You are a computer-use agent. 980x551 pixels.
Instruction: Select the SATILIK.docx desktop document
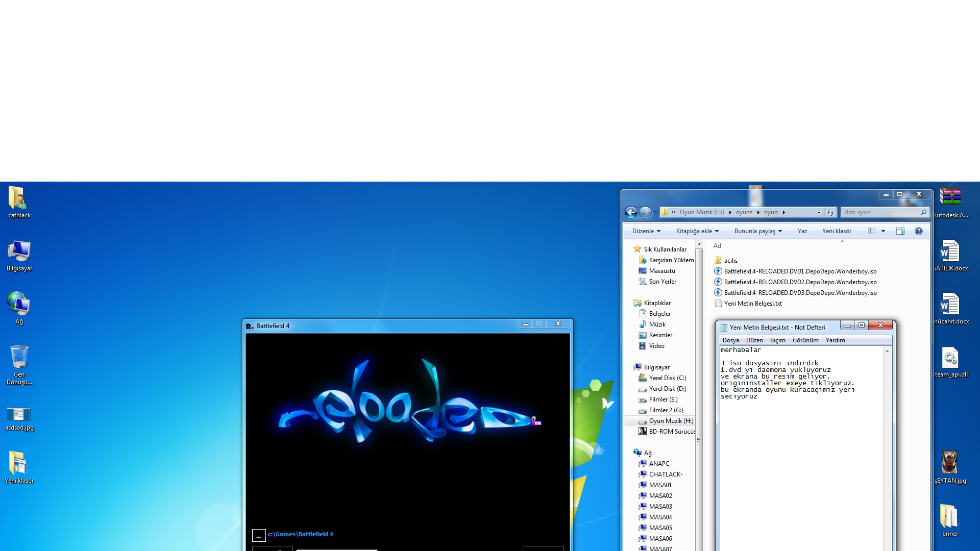click(950, 255)
